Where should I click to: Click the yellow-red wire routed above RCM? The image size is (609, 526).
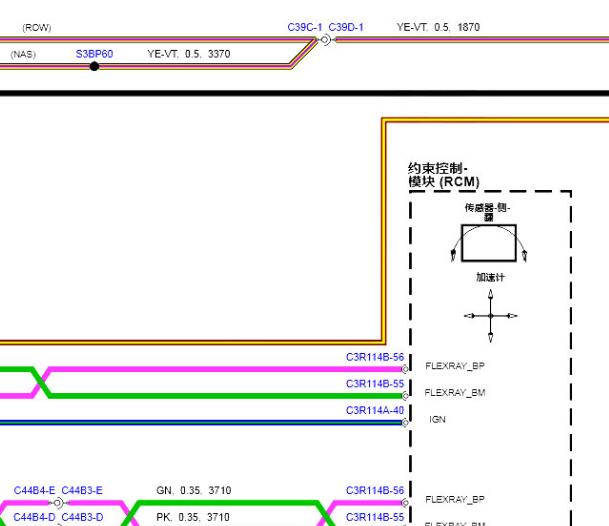(384, 231)
